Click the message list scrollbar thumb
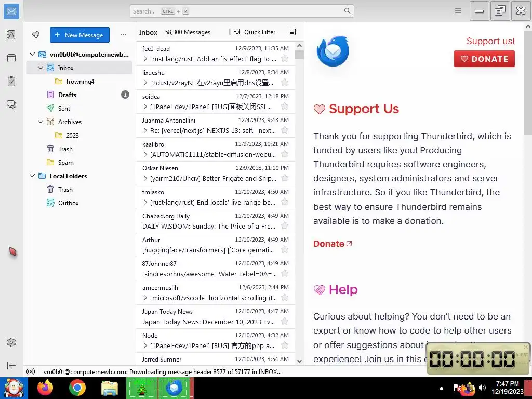The height and width of the screenshot is (399, 532). 299,55
